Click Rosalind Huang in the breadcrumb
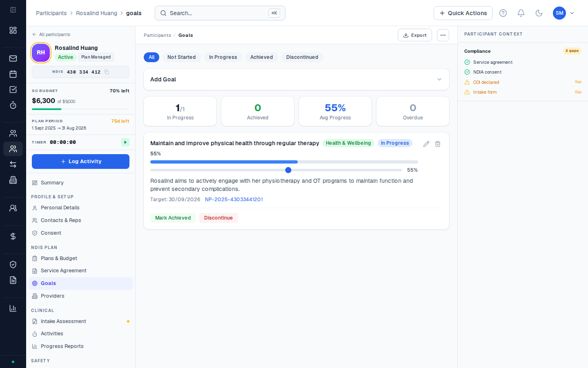The height and width of the screenshot is (368, 588). tap(96, 13)
